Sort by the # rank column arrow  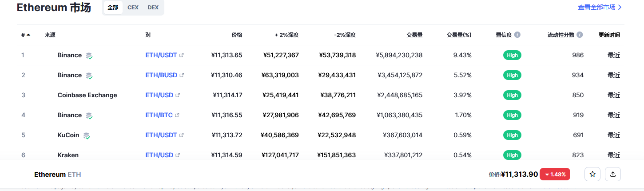[x=28, y=35]
